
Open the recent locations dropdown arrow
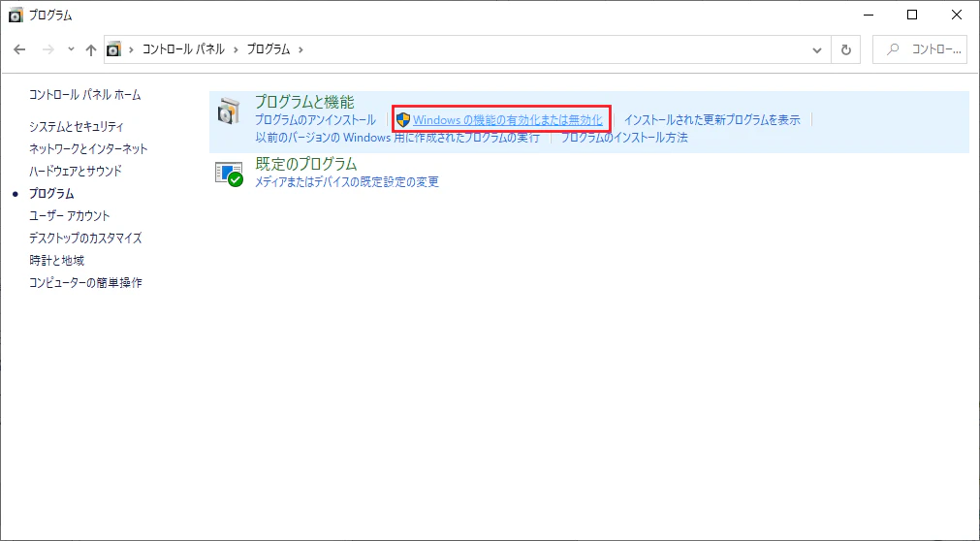point(72,49)
